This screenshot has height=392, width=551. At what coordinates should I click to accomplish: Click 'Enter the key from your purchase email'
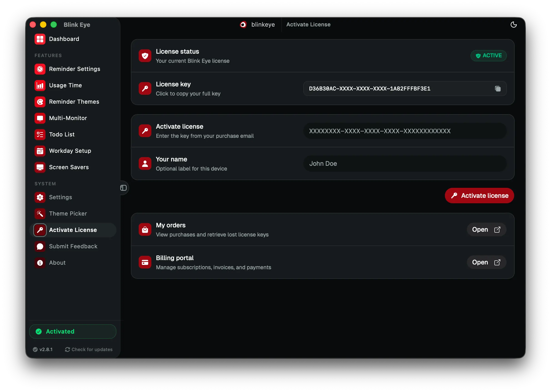pos(205,136)
